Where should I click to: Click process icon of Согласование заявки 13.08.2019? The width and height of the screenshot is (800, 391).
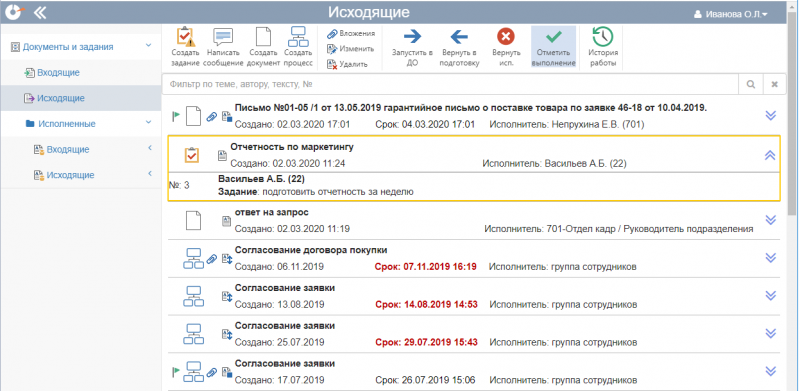pyautogui.click(x=193, y=296)
